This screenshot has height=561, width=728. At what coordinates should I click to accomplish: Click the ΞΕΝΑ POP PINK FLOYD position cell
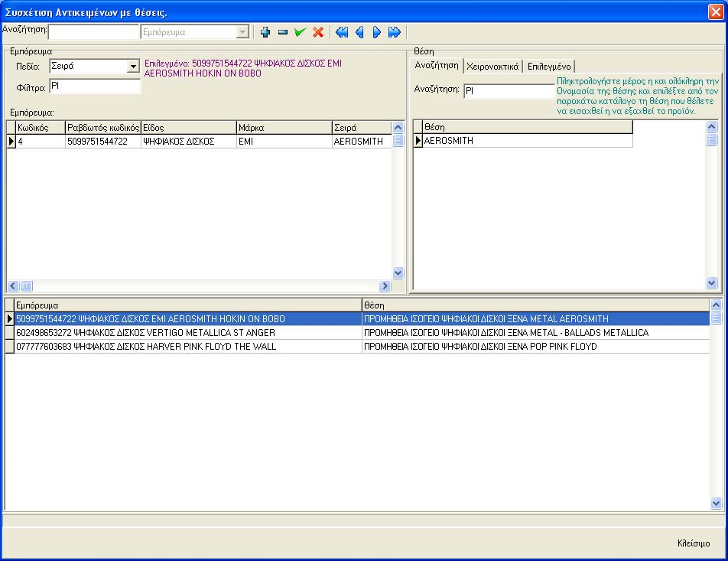pos(536,346)
